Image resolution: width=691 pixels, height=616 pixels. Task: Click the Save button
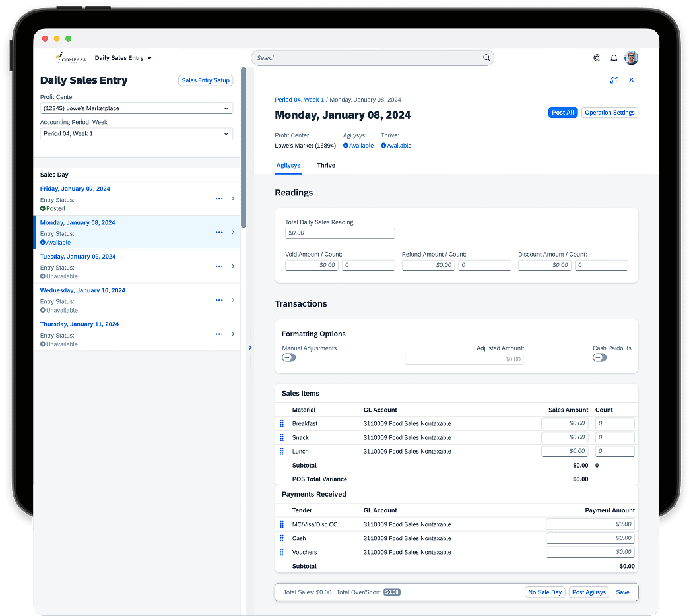623,592
